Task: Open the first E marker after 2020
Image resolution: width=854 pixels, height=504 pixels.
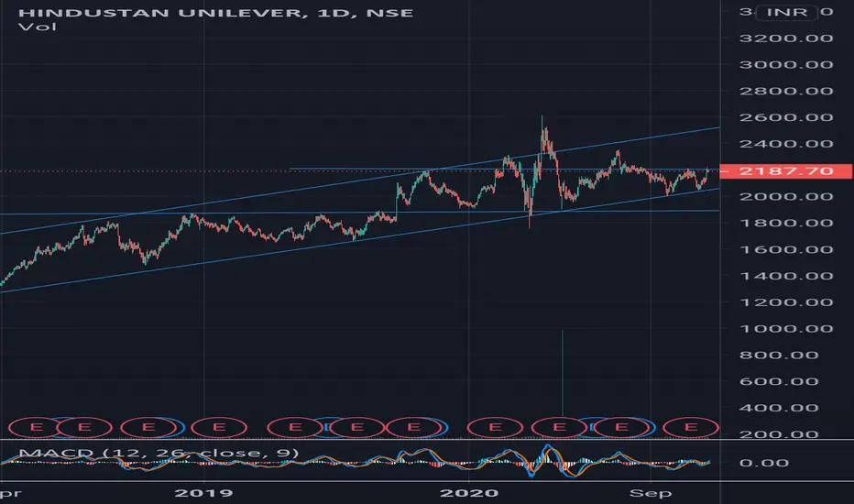Action: click(495, 427)
